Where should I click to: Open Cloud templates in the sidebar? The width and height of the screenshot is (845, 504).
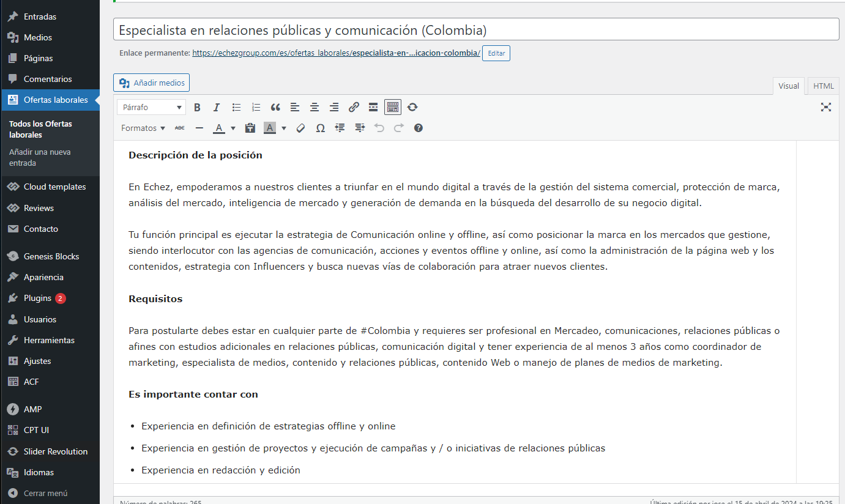pyautogui.click(x=50, y=187)
